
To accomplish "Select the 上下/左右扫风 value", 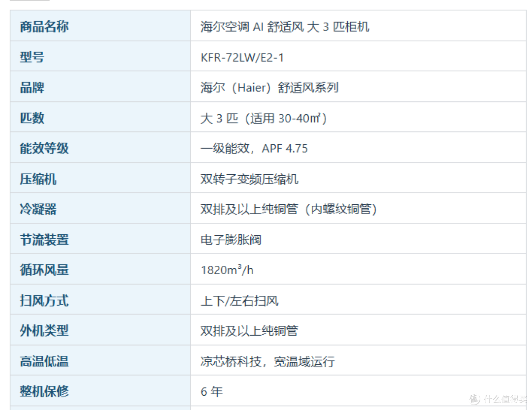I will click(x=239, y=301).
